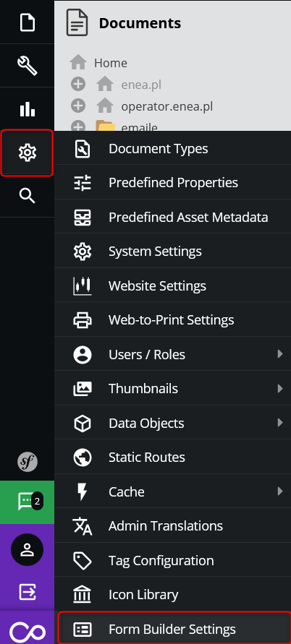
Task: Expand the Users / Roles submenu arrow
Action: (280, 353)
